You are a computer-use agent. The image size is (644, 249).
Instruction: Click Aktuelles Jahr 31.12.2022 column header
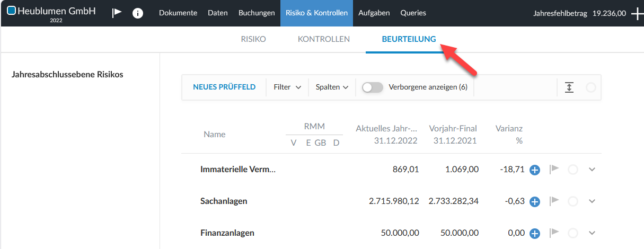386,135
